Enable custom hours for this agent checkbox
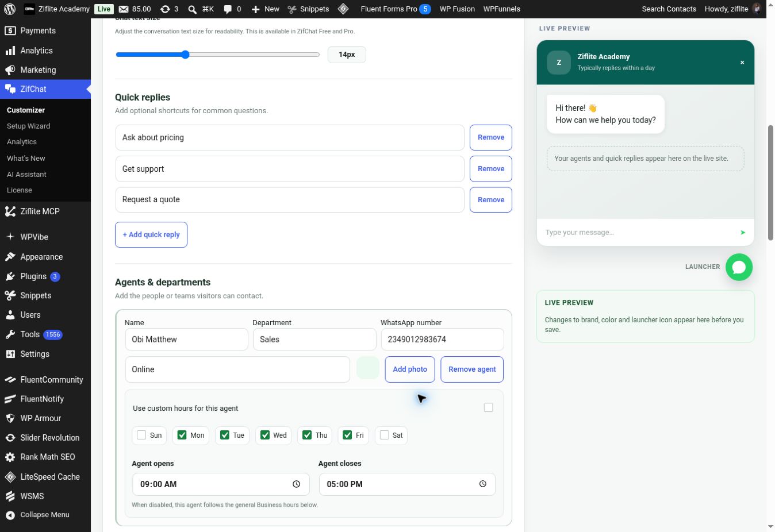This screenshot has width=775, height=532. 489,408
